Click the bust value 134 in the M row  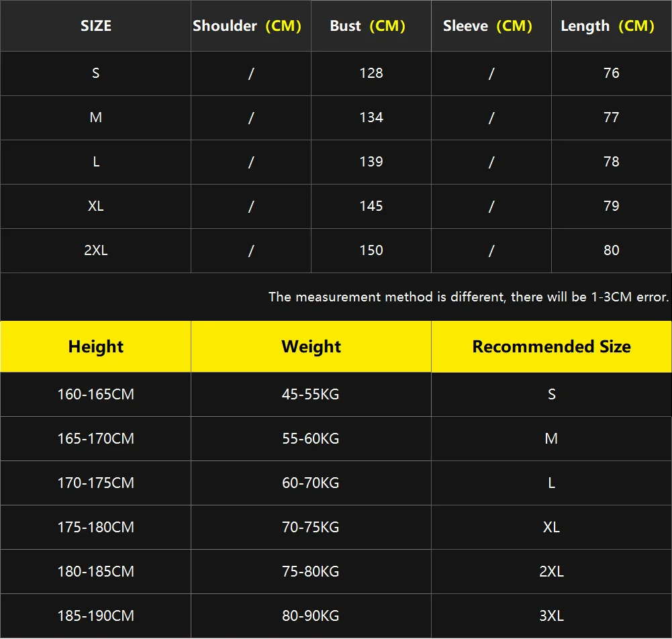point(371,118)
